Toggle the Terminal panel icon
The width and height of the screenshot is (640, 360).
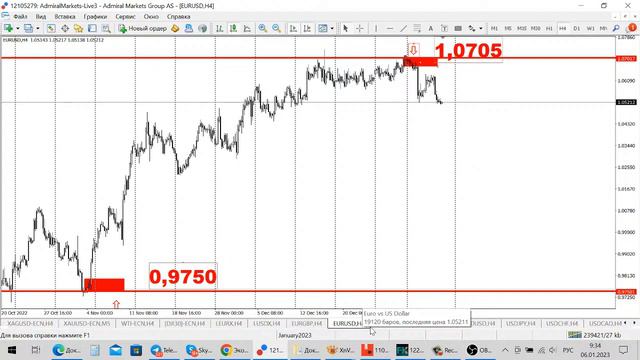92,28
